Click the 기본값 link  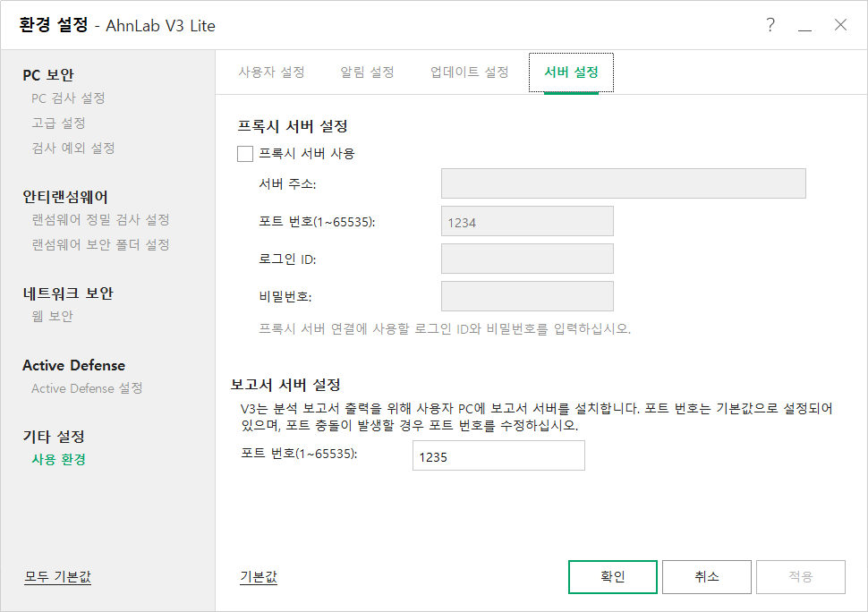259,576
